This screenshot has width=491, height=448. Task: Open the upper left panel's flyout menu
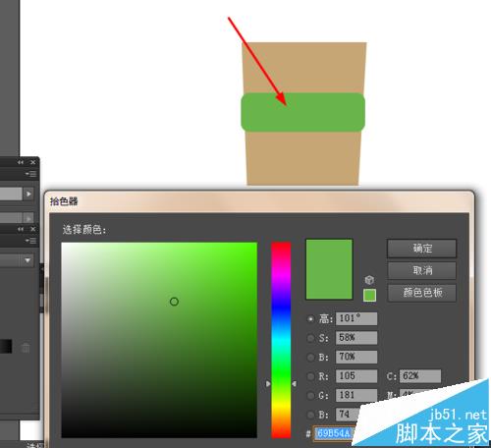click(31, 174)
